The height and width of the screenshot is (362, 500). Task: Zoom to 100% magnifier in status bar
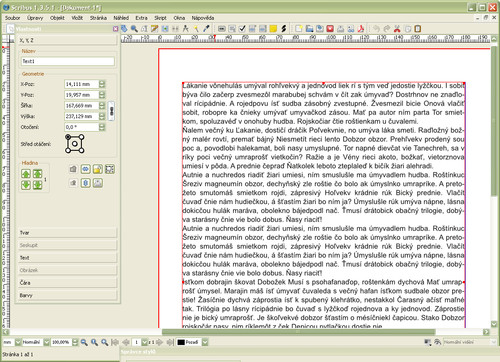(94, 342)
